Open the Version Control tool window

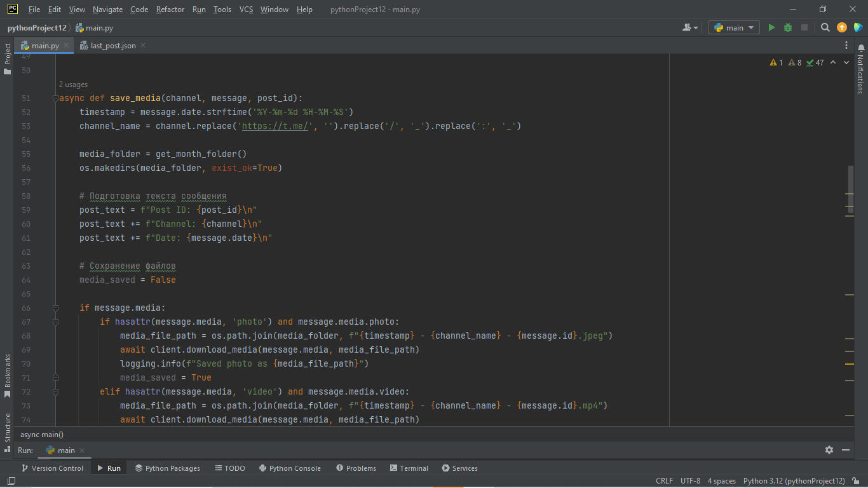click(52, 468)
